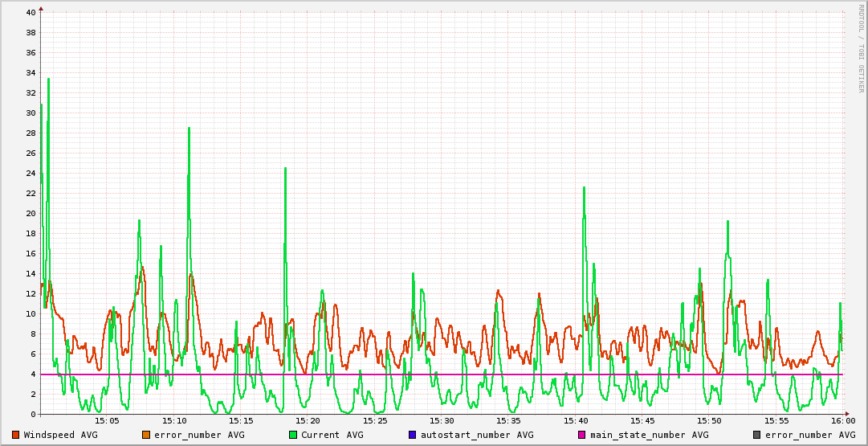
Task: Click the autostart_number AVG legend label
Action: 479,435
